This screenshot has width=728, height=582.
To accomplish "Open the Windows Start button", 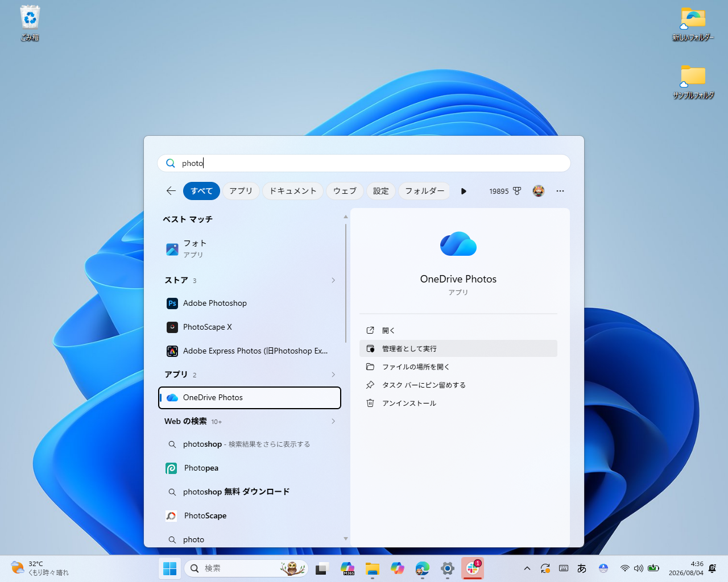I will point(169,568).
